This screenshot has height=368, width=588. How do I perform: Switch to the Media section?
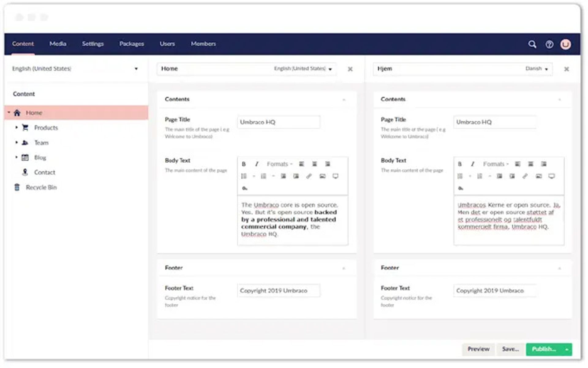58,44
